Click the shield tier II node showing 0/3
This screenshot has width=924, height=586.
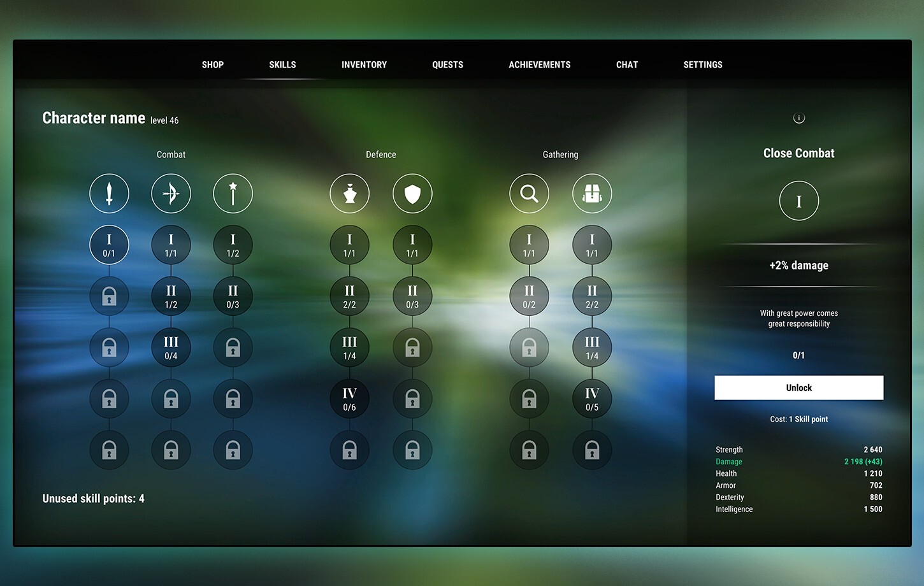[x=412, y=296]
